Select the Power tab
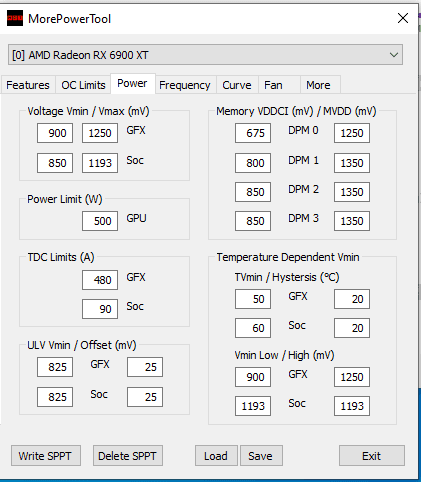 (x=132, y=83)
